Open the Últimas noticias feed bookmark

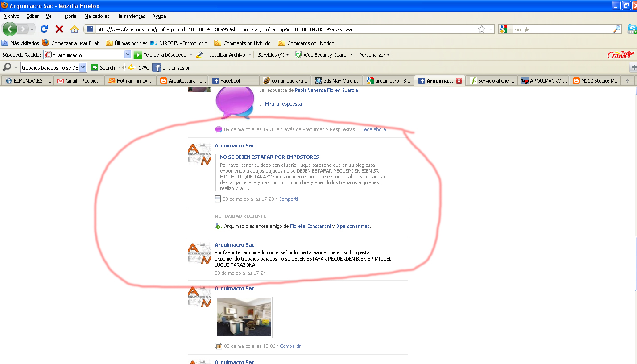coord(126,43)
